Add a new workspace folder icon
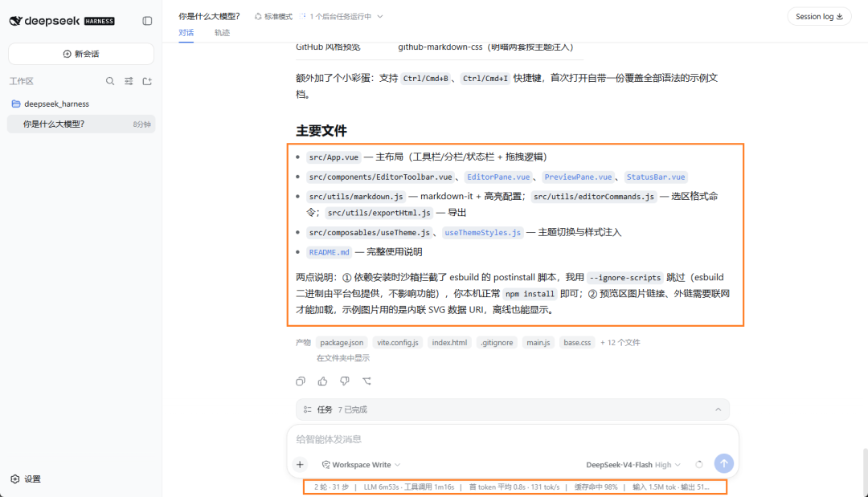The image size is (868, 497). pyautogui.click(x=147, y=81)
